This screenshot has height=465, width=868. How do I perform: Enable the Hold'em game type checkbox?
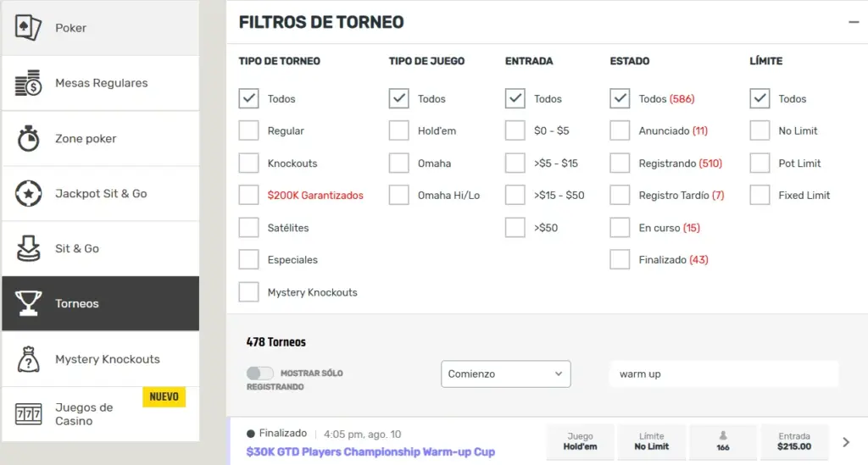(398, 130)
